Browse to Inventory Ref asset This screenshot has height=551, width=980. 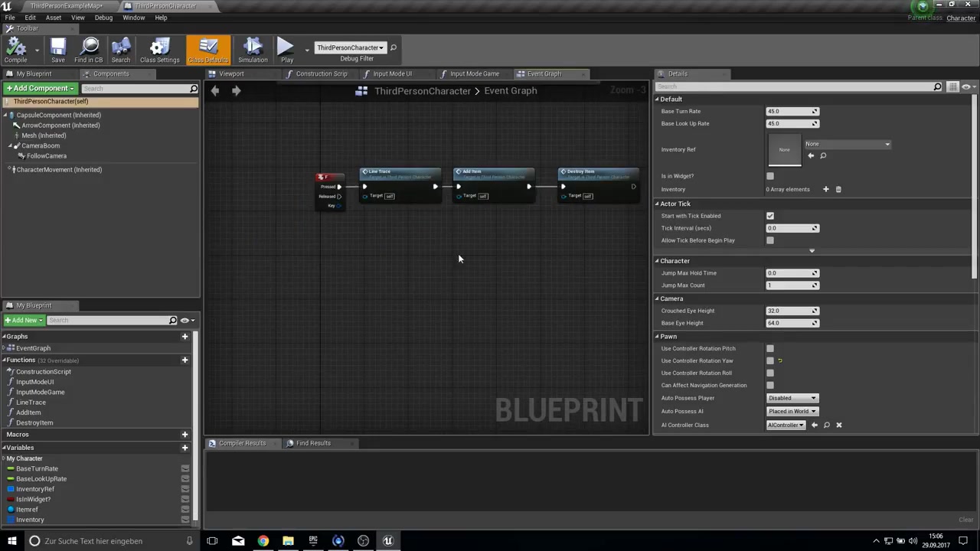click(x=823, y=156)
